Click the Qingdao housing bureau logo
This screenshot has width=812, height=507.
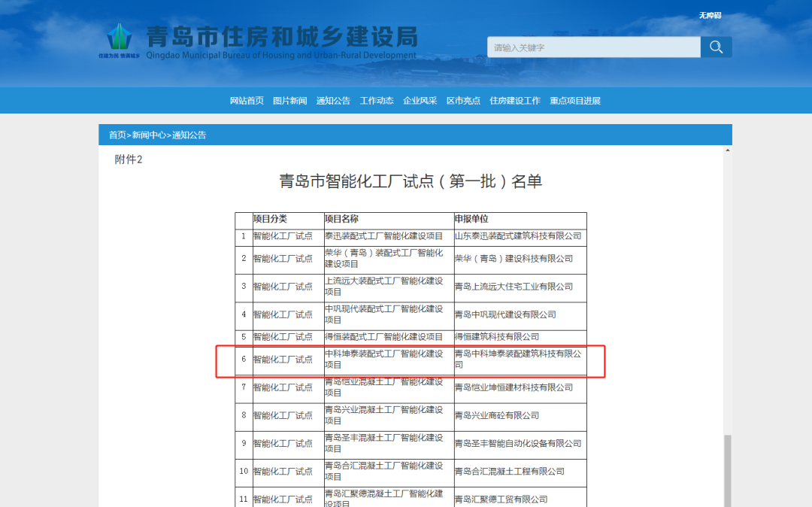point(119,41)
